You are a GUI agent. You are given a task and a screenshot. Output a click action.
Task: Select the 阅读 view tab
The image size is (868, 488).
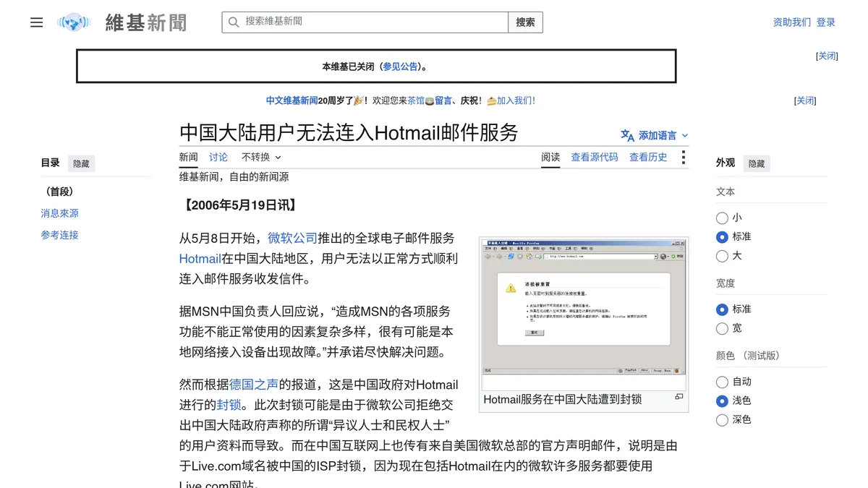coord(550,157)
